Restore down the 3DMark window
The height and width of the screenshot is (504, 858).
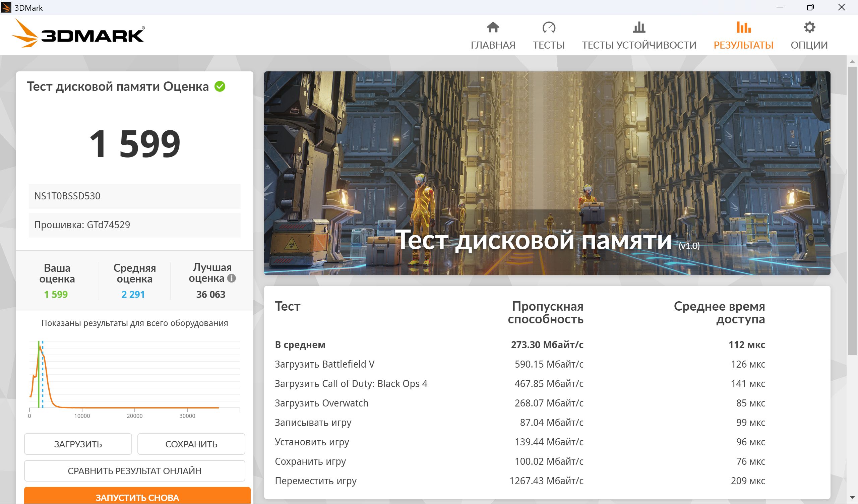pyautogui.click(x=810, y=7)
